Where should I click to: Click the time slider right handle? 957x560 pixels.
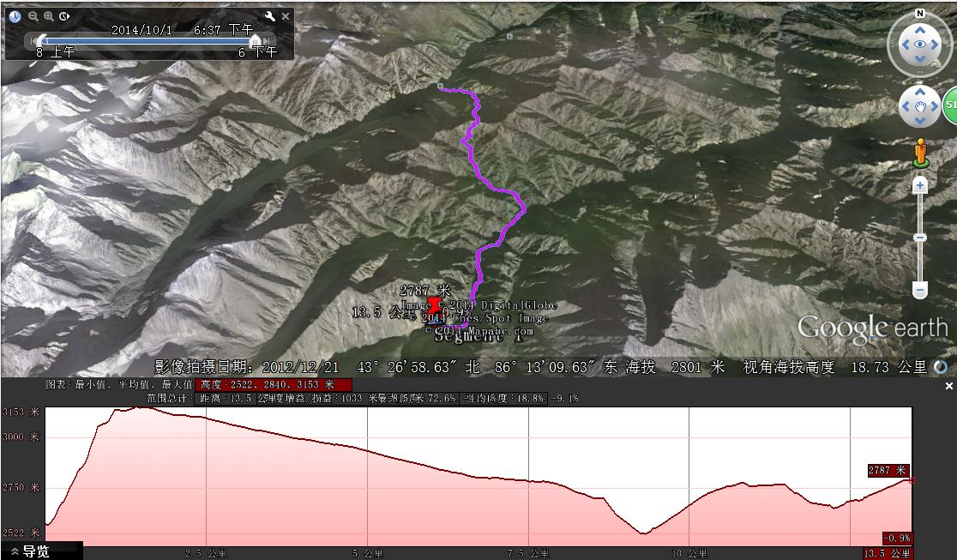point(256,40)
